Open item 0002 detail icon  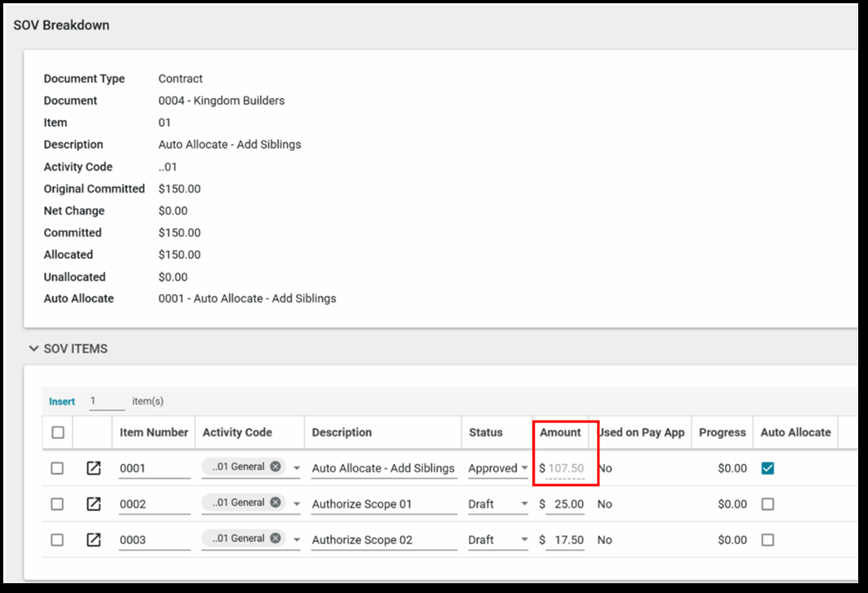(94, 505)
